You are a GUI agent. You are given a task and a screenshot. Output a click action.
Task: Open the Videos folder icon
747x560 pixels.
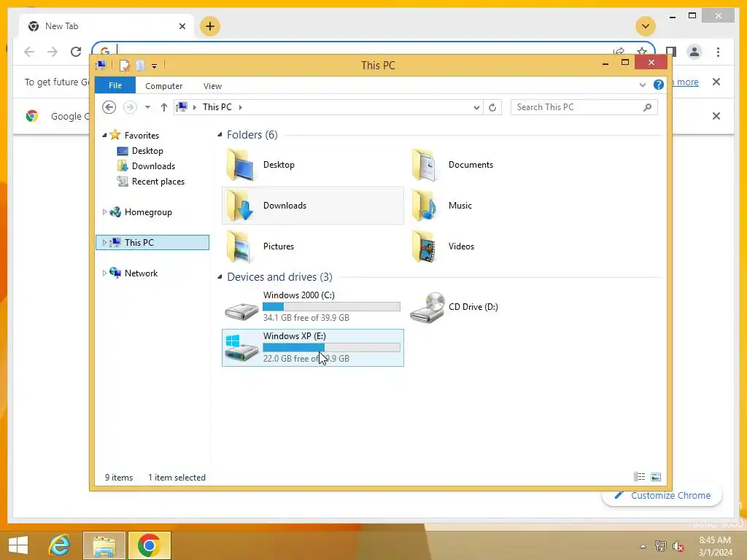(425, 246)
